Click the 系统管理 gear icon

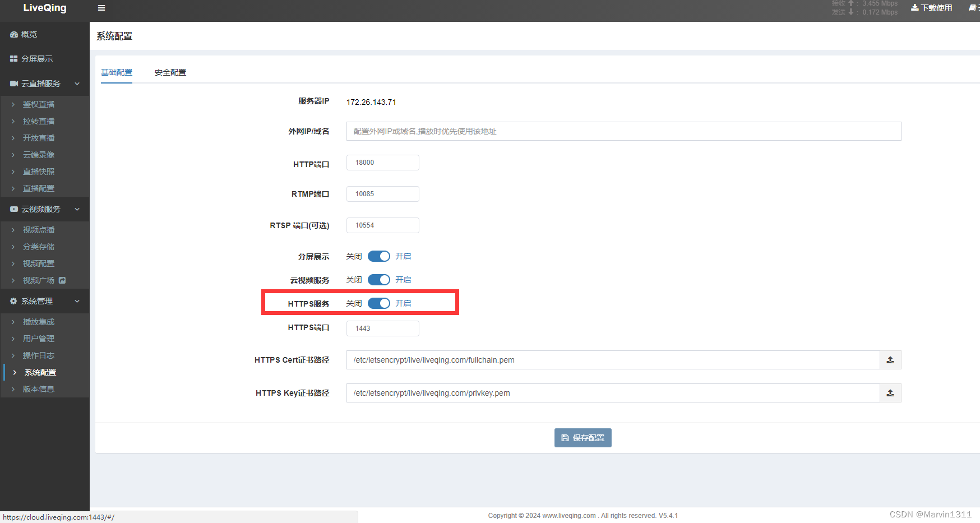pos(14,301)
